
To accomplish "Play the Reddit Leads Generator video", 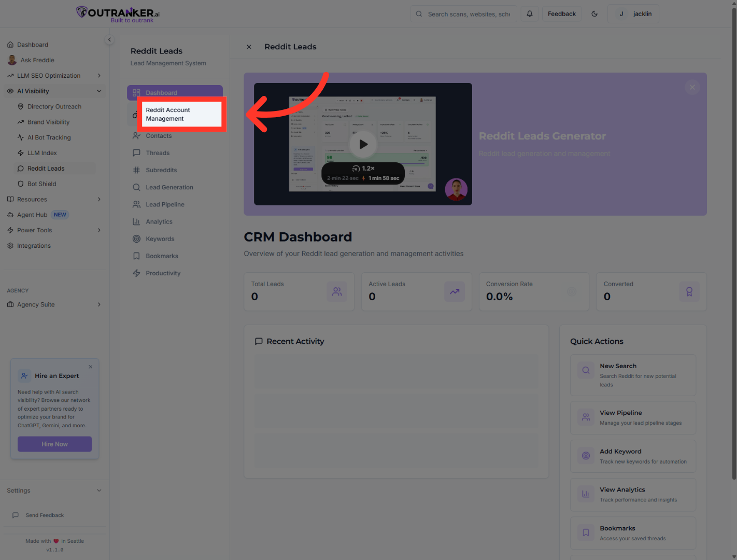I will pos(363,144).
